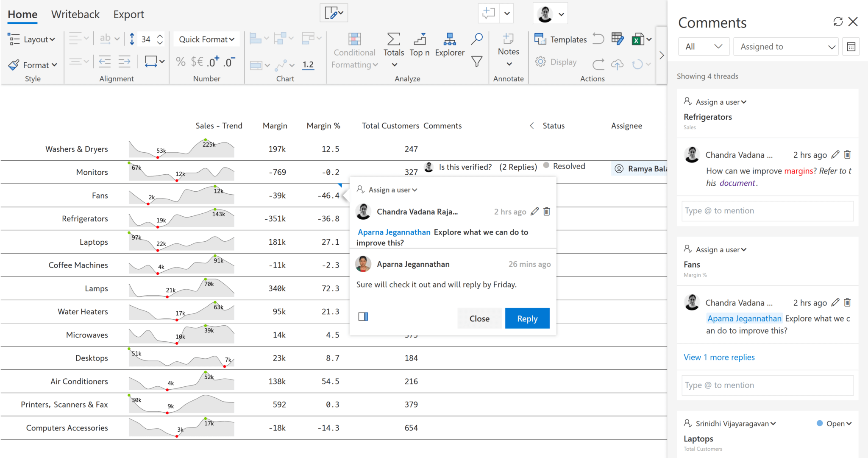Viewport: 868px width, 458px height.
Task: Open the Assign a user dropdown in popup
Action: 387,190
